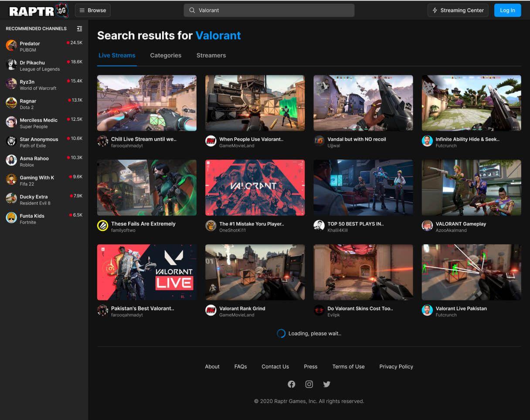Open the Browse menu
Screen dimensions: 530x420
93,10
